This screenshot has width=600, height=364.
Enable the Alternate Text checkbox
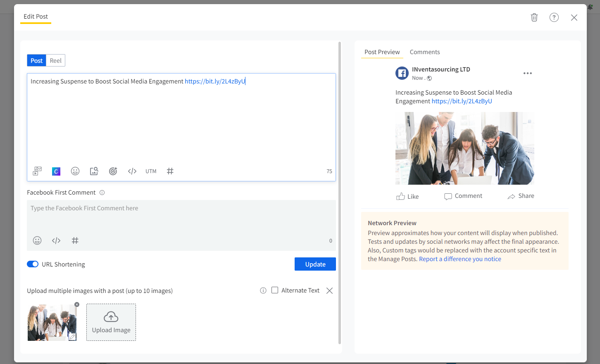(275, 290)
